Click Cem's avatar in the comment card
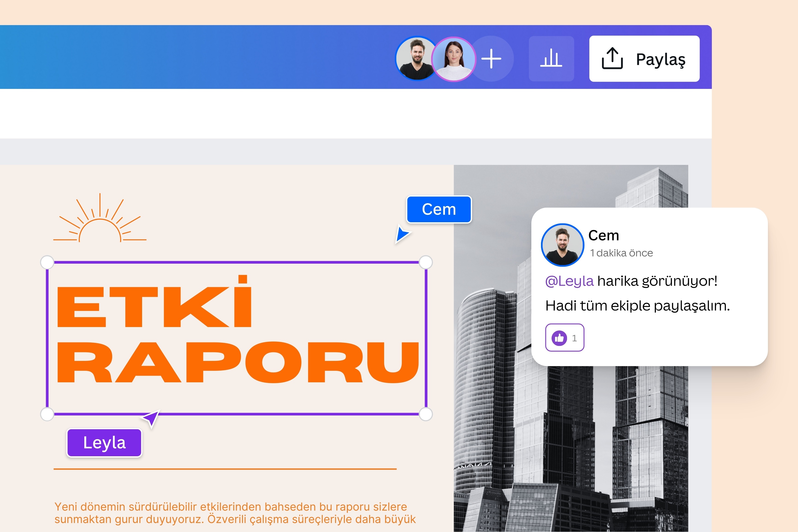Screen dimensions: 798x532 pos(562,245)
